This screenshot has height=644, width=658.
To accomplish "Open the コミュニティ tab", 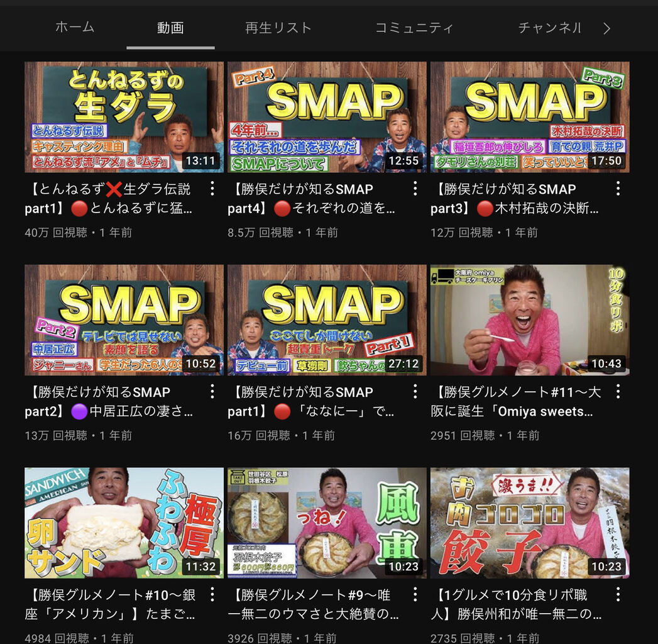I will 414,28.
